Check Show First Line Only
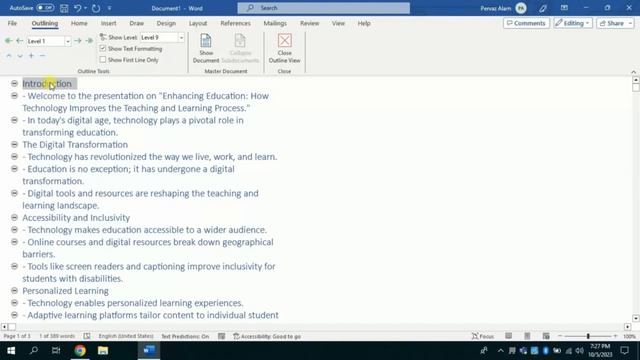The image size is (640, 360). [103, 60]
